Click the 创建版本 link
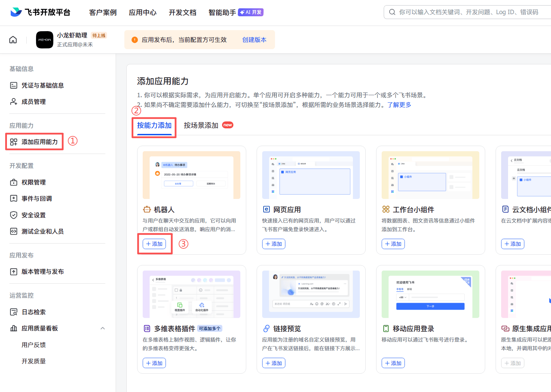 tap(254, 40)
